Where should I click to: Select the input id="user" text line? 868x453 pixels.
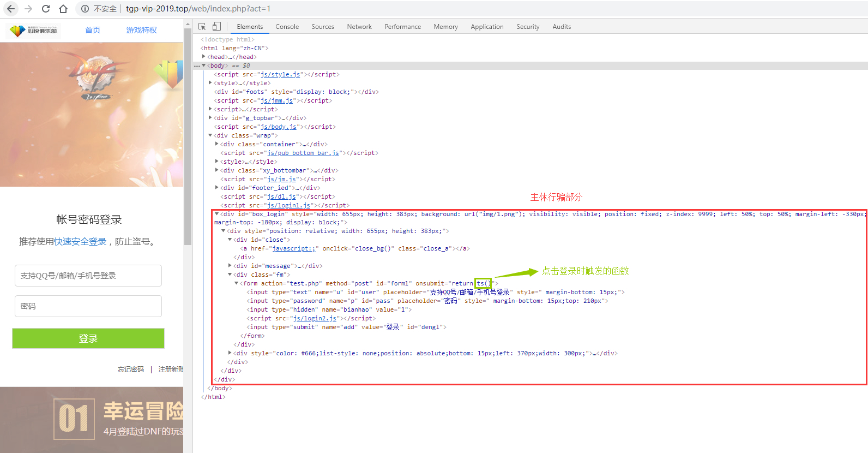(x=436, y=292)
